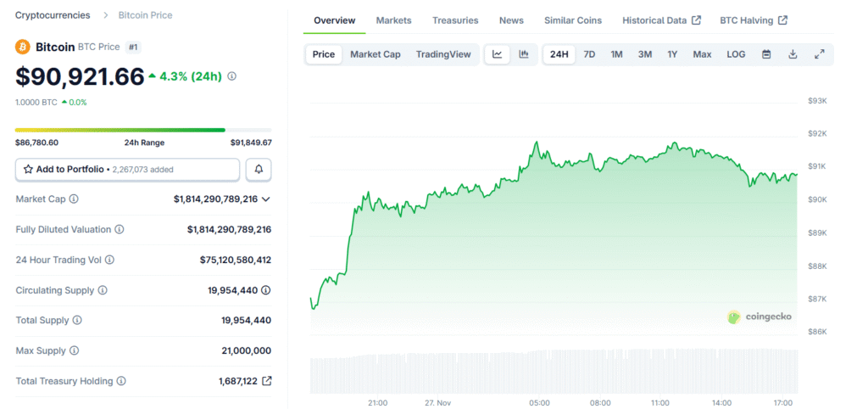Image resolution: width=868 pixels, height=409 pixels.
Task: Select the TradingView chart toggle
Action: pos(443,54)
